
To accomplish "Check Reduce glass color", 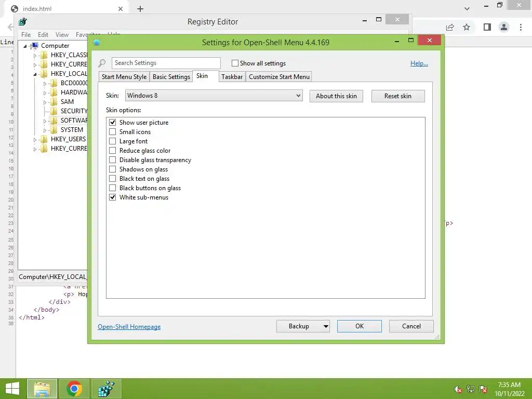I will coord(112,150).
